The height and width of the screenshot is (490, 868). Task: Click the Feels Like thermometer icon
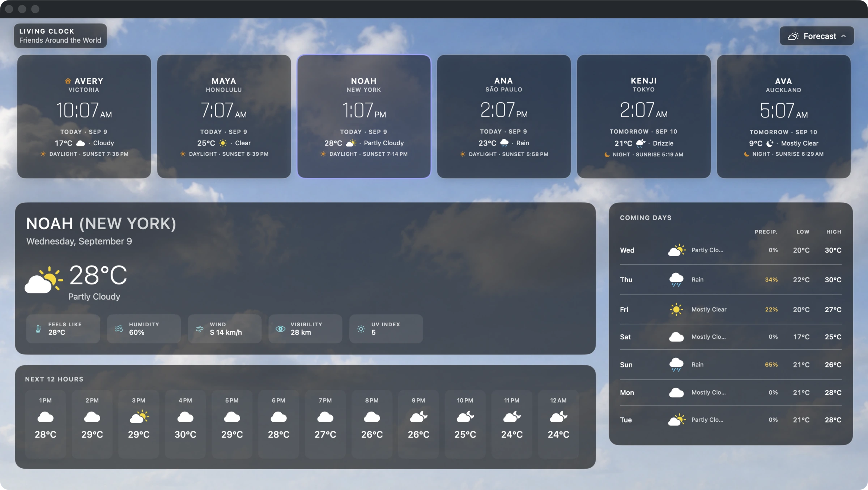coord(38,329)
